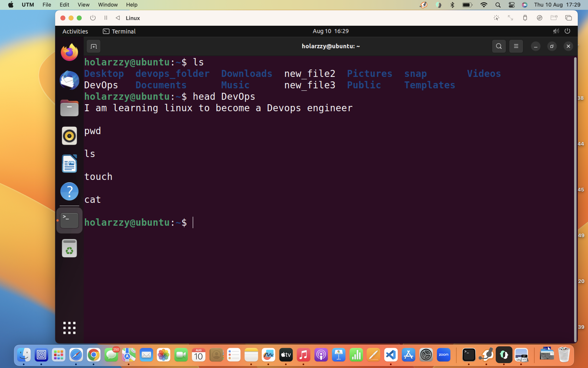The width and height of the screenshot is (588, 368).
Task: Open Music app from macOS dock
Action: click(x=303, y=355)
